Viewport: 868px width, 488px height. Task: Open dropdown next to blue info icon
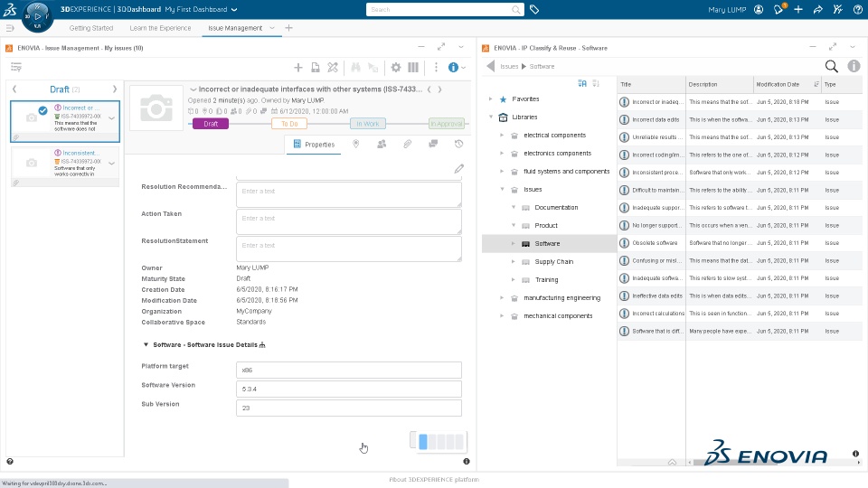tap(463, 68)
